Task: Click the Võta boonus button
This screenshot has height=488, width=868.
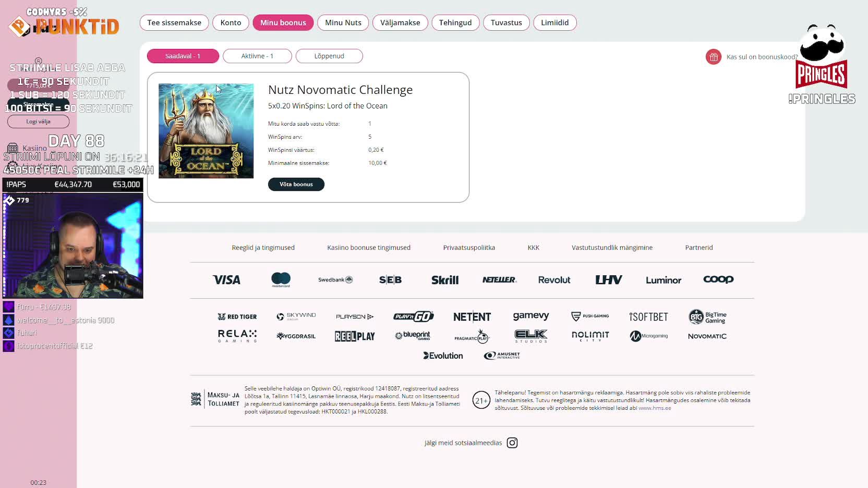Action: 296,184
